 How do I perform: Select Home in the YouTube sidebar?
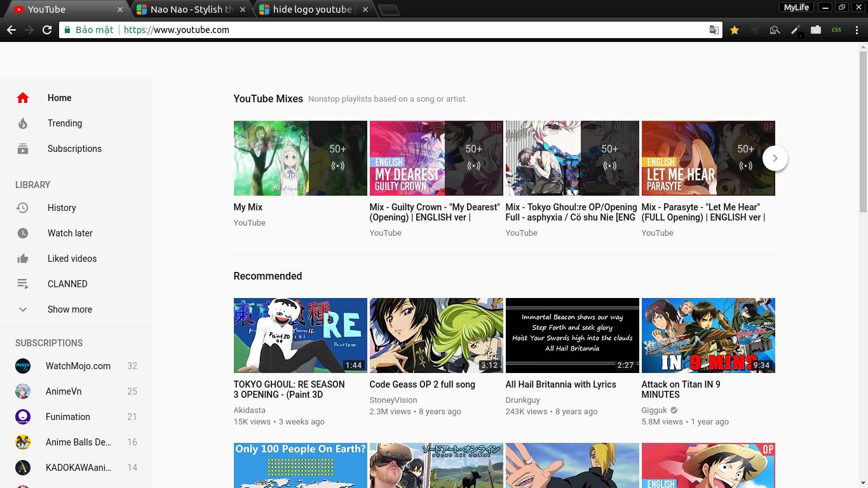pos(59,98)
